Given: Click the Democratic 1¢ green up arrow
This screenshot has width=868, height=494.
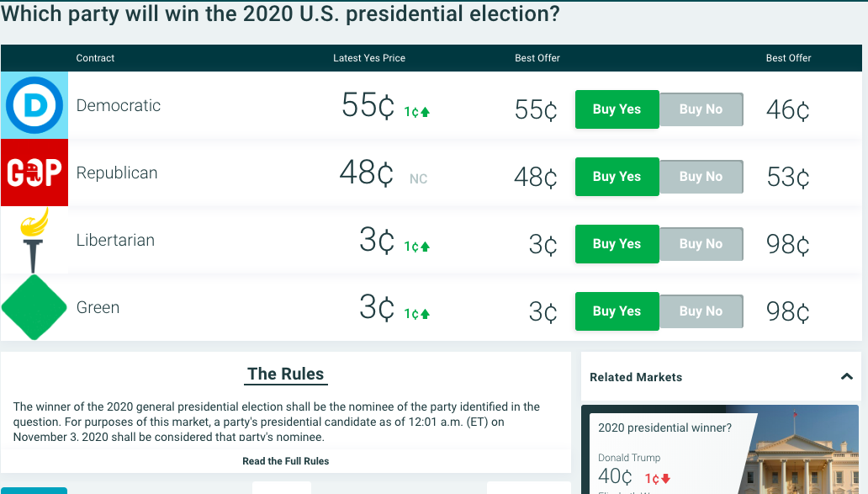Looking at the screenshot, I should tap(426, 112).
